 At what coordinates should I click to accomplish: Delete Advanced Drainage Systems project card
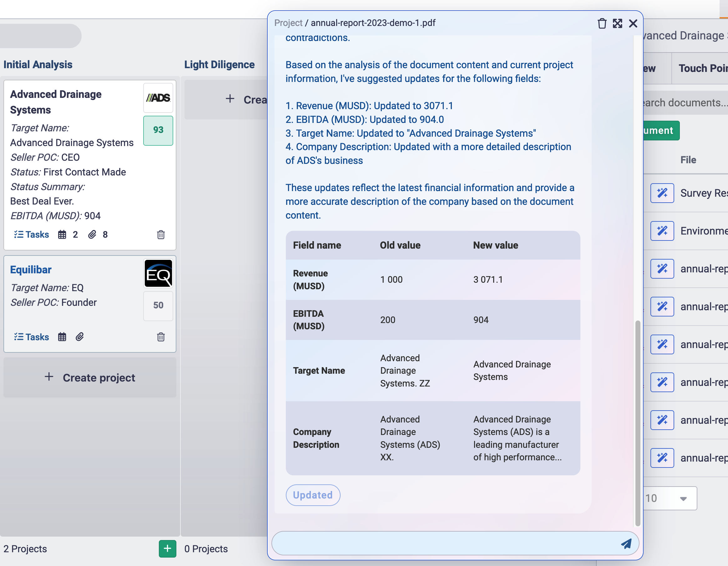click(161, 235)
